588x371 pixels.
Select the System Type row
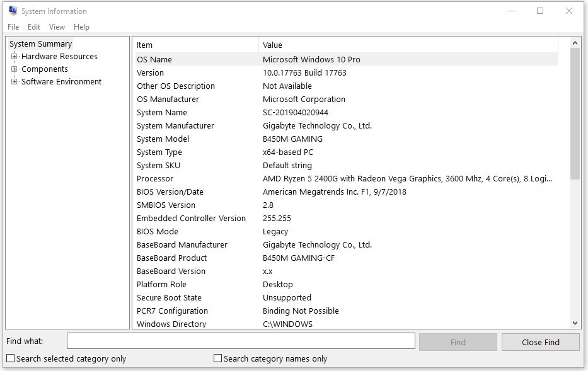click(x=347, y=152)
